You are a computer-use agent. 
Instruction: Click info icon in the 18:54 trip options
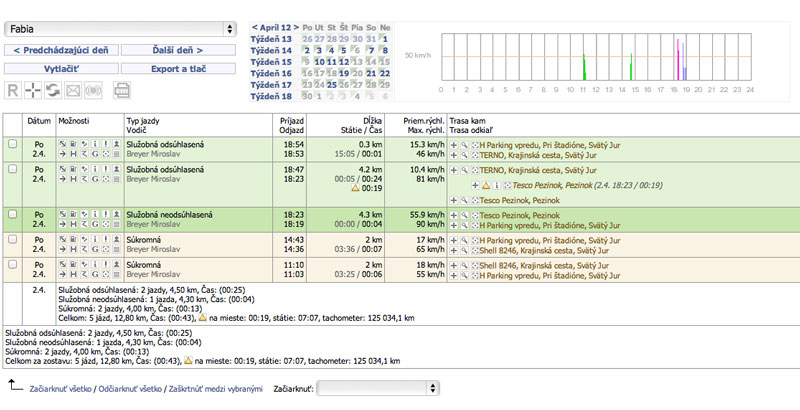click(95, 144)
